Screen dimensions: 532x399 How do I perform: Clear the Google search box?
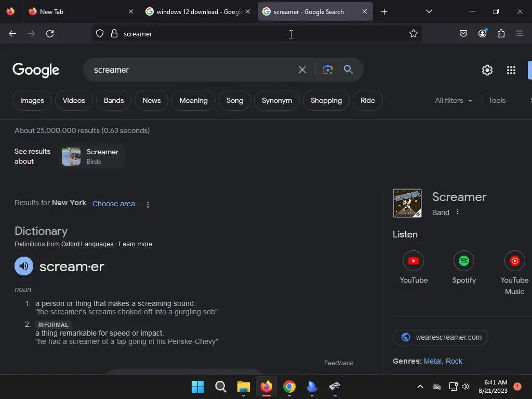[x=302, y=70]
